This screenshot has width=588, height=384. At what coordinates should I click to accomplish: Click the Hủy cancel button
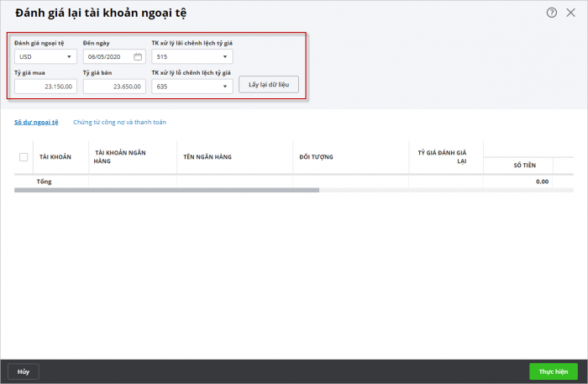(24, 371)
